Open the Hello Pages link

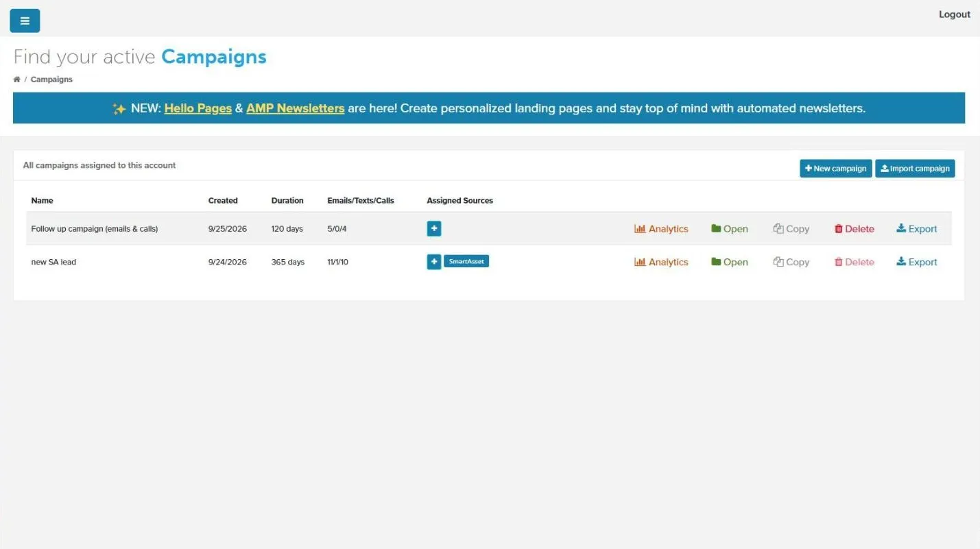[x=198, y=108]
